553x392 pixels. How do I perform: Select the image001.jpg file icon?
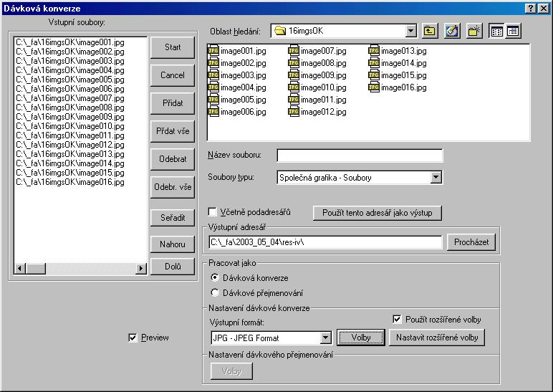click(213, 51)
